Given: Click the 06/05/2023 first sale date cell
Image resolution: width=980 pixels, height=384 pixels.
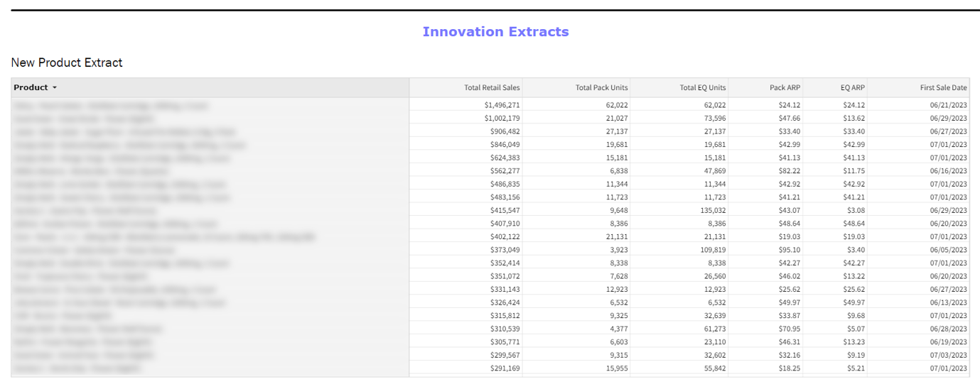Looking at the screenshot, I should point(947,250).
